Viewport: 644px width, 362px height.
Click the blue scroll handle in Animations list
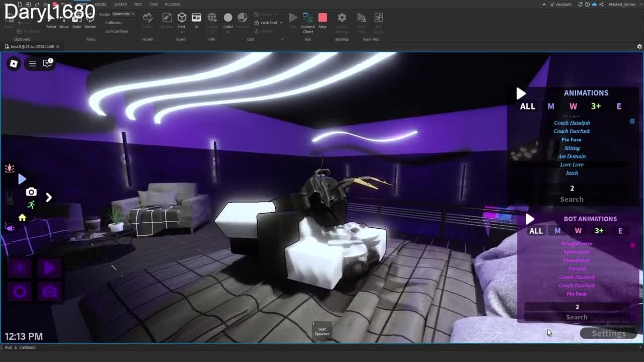point(632,121)
